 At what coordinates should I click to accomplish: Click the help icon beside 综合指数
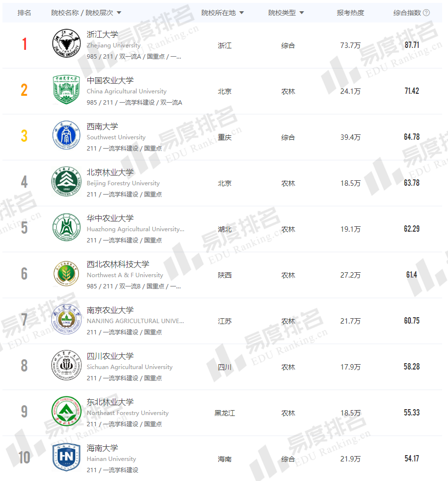[426, 13]
